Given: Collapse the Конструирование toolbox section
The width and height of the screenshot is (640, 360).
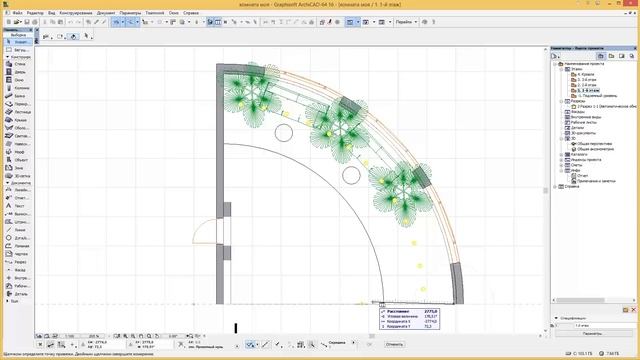Looking at the screenshot, I should pos(7,57).
